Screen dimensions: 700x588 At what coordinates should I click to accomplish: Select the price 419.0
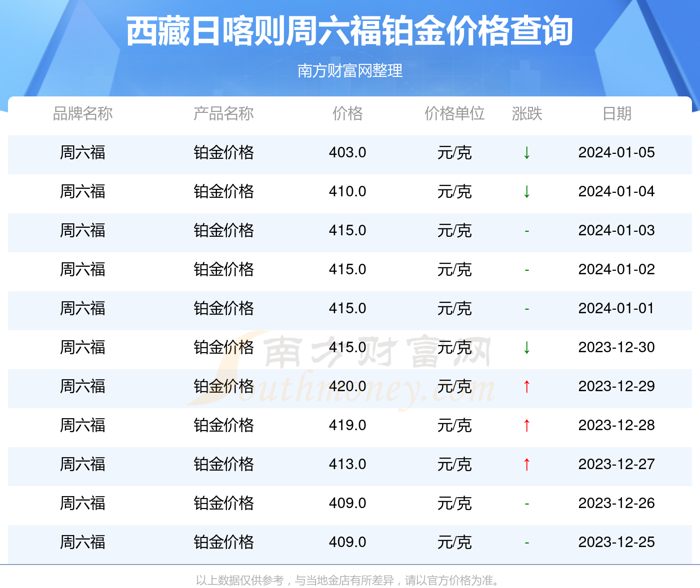(347, 425)
